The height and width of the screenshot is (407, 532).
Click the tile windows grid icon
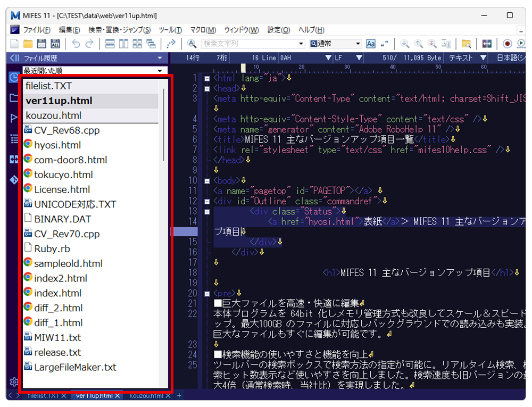click(137, 44)
